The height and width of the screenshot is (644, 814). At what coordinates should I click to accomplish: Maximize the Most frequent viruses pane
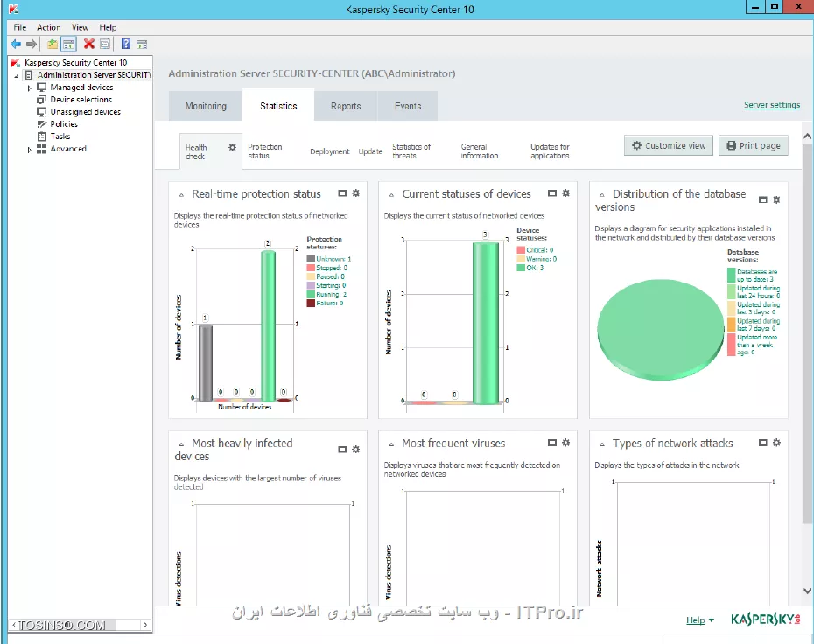tap(552, 443)
